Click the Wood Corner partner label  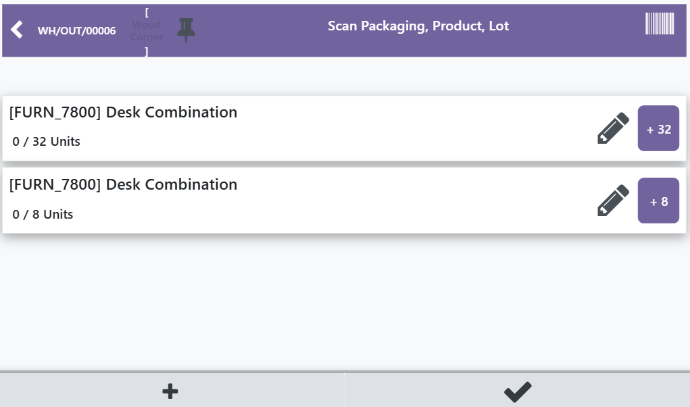146,30
